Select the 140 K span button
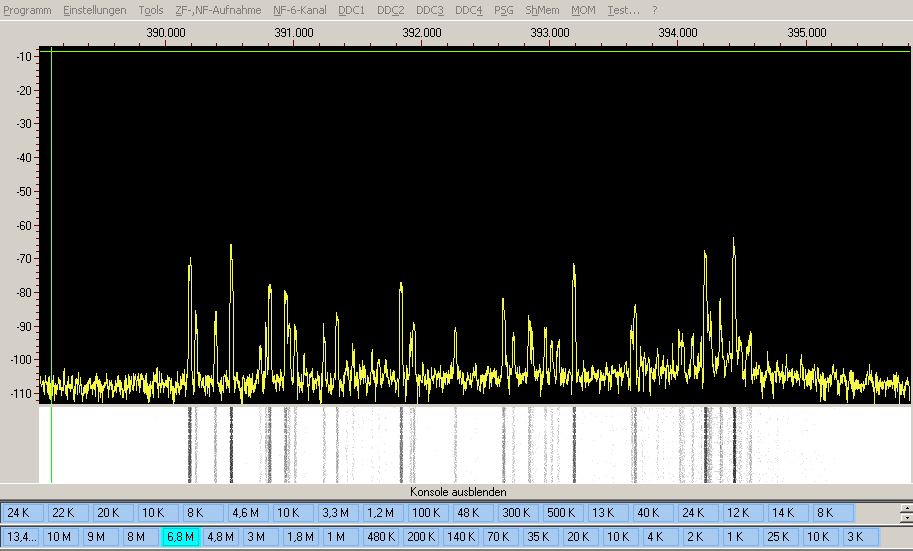 click(x=461, y=536)
